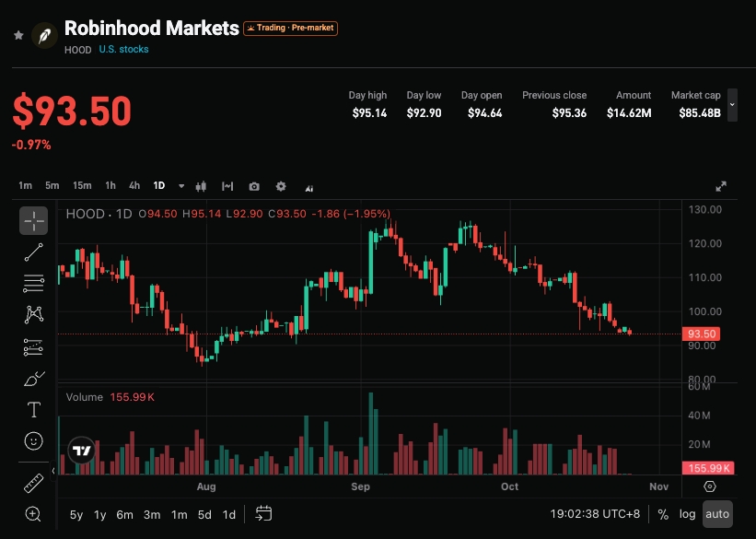Select the brush drawing tool
Viewport: 756px width, 539px height.
(34, 379)
